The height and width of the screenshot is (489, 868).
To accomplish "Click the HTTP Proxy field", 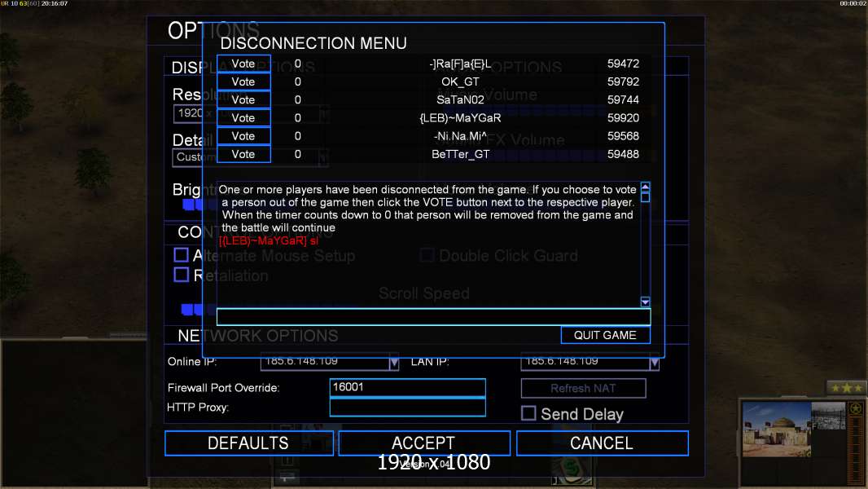I will click(407, 407).
